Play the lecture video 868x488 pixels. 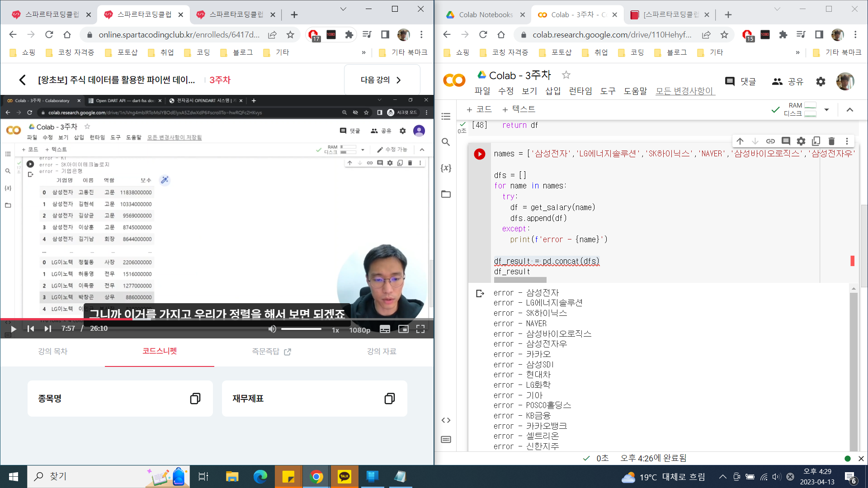pos(14,329)
